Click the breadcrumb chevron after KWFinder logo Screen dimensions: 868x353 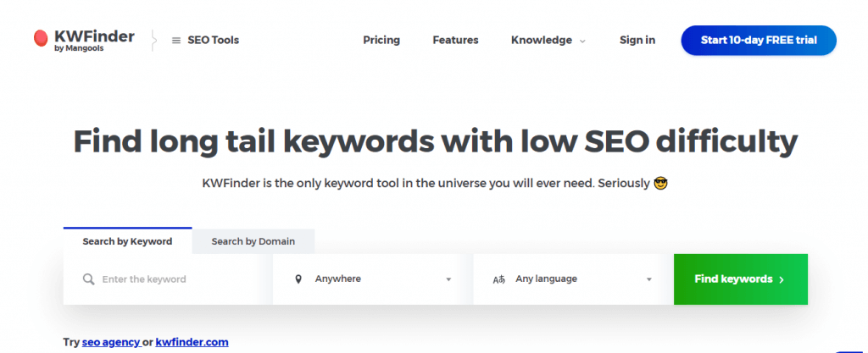click(x=154, y=40)
